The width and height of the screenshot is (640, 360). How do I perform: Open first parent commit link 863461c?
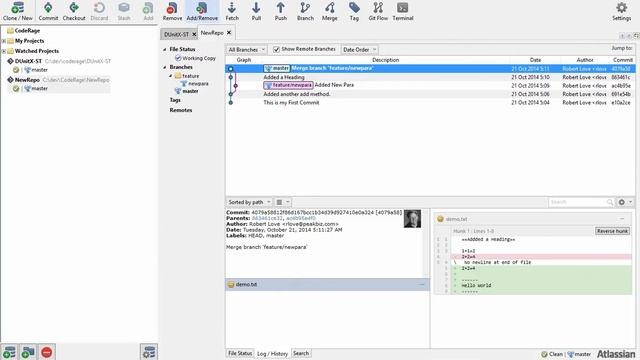[267, 218]
